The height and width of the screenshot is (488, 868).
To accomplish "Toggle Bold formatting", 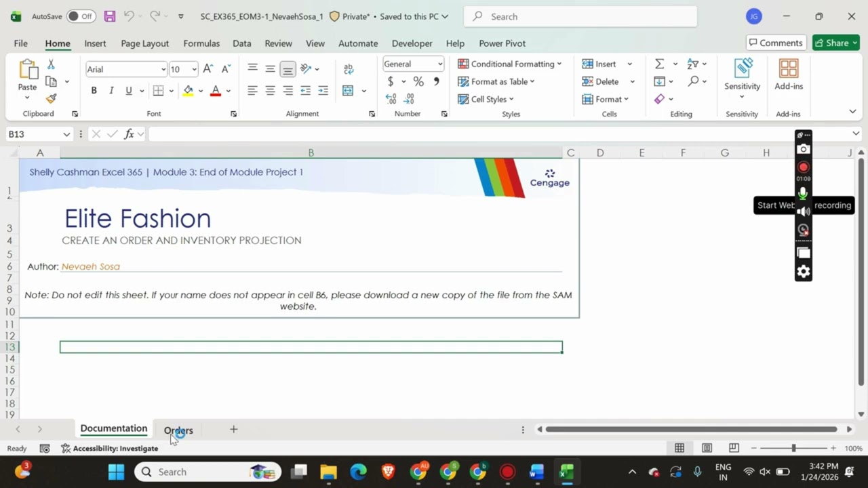I will click(x=94, y=90).
